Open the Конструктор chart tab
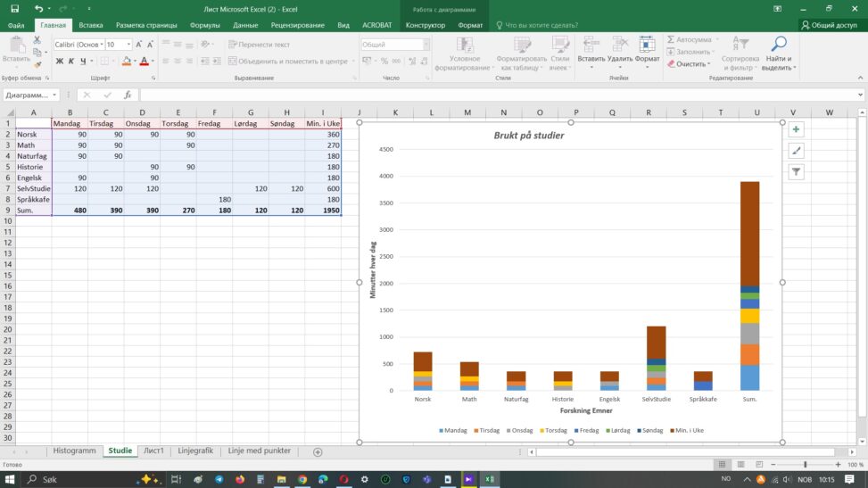The height and width of the screenshot is (488, 868). point(426,25)
